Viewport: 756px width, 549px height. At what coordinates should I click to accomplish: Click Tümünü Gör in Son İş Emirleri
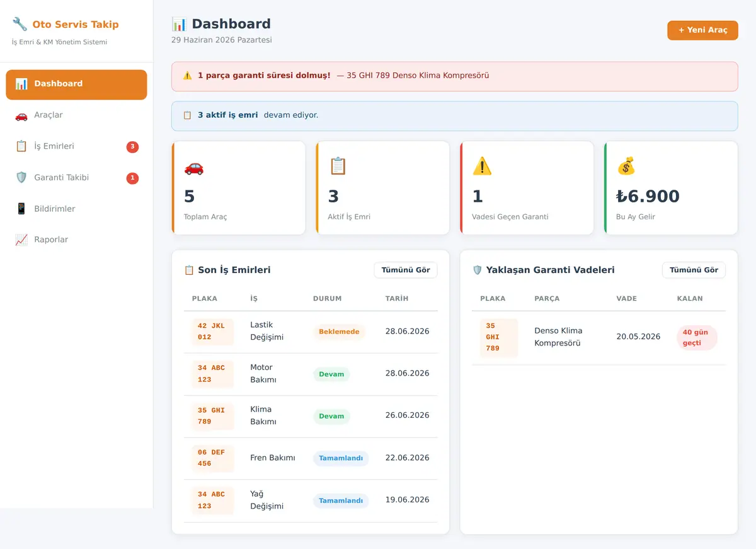(x=406, y=270)
